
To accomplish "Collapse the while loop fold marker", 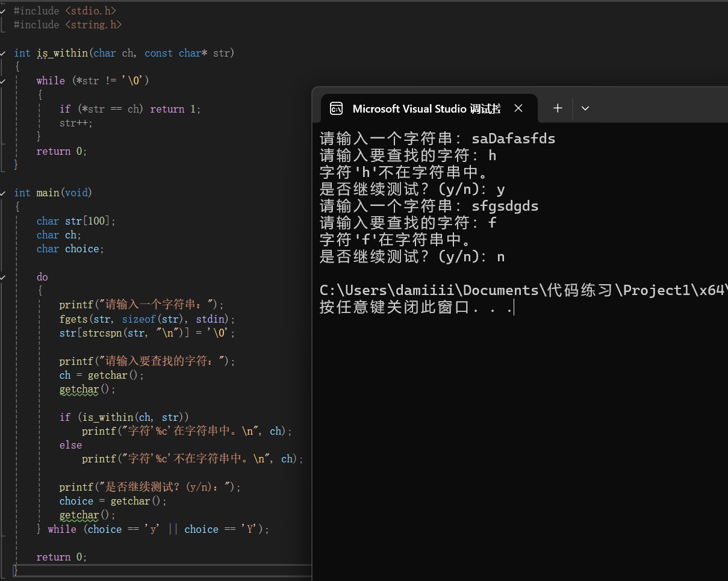I will coord(3,81).
